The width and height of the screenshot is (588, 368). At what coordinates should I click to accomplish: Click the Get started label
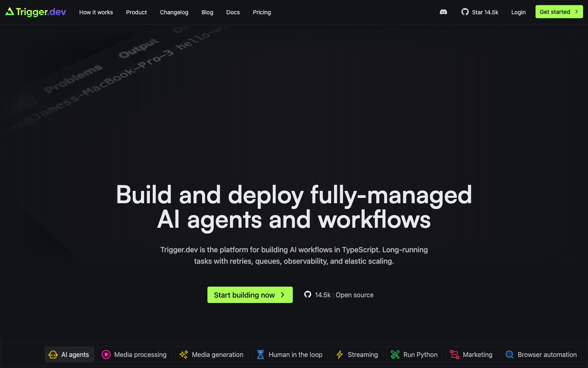coord(555,12)
